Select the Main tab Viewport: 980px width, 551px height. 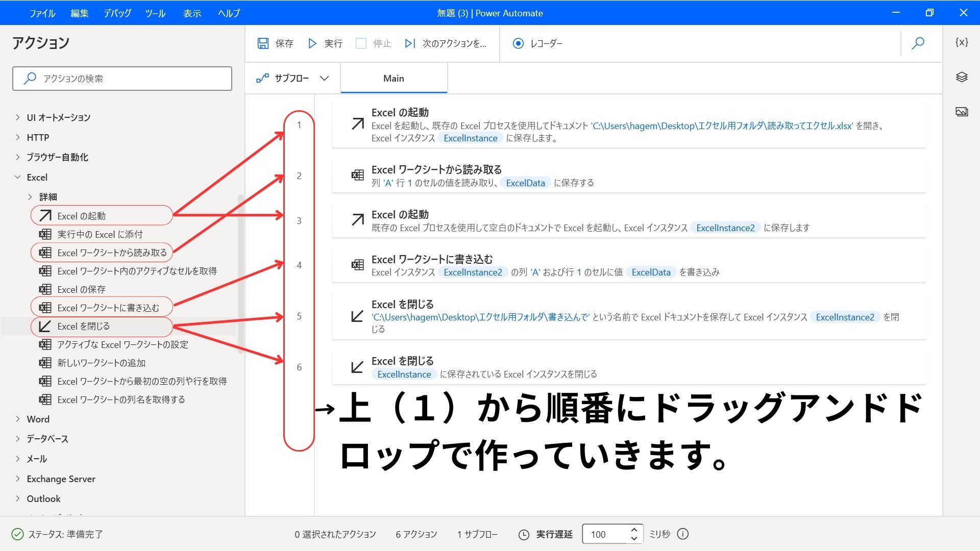click(394, 78)
